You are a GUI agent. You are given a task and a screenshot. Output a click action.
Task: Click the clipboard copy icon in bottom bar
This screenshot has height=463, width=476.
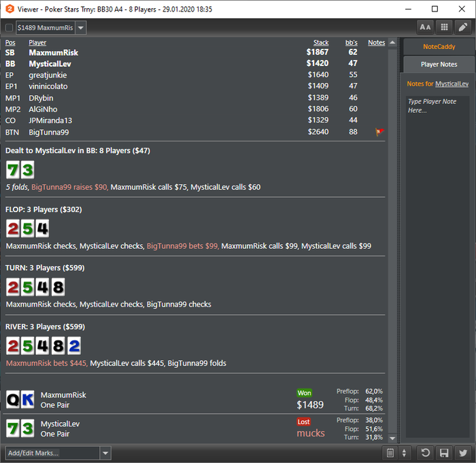[390, 453]
